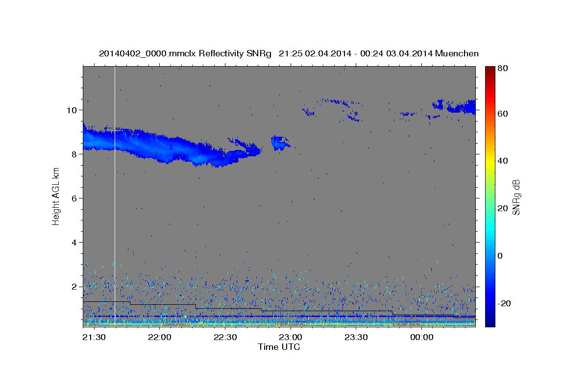Click the colorbar value 80
This screenshot has height=392, width=588.
click(503, 69)
